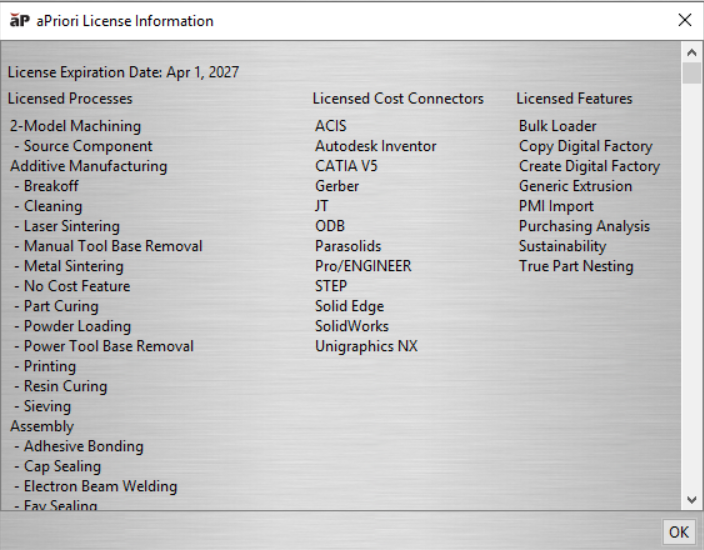
Task: Click the Licensed Cost Connectors heading
Action: point(398,98)
